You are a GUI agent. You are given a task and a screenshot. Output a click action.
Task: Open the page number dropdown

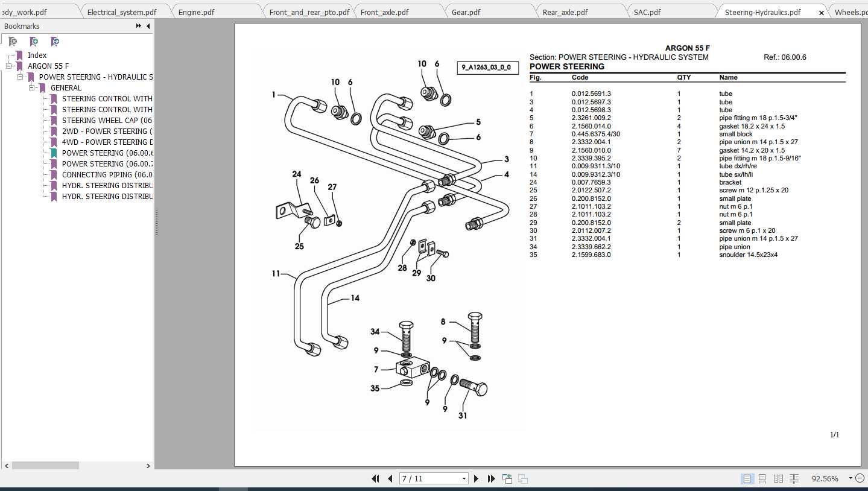pos(463,478)
